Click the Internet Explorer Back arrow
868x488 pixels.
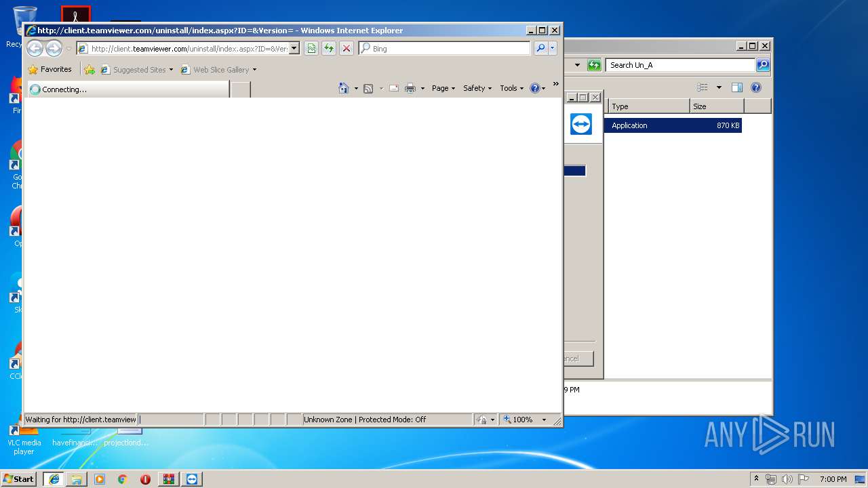(35, 48)
